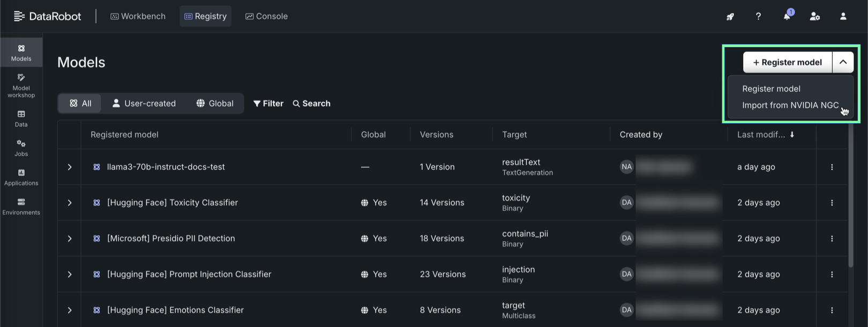Open the Search models option
Viewport: 868px width, 327px height.
click(311, 103)
